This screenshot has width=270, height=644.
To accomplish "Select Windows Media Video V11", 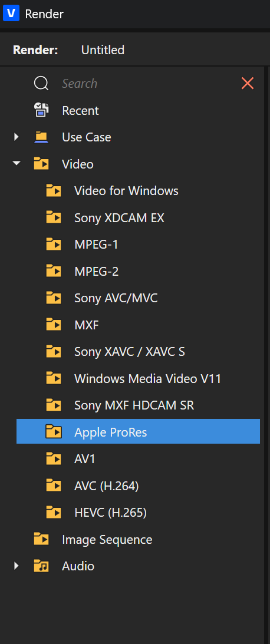I will [x=147, y=378].
